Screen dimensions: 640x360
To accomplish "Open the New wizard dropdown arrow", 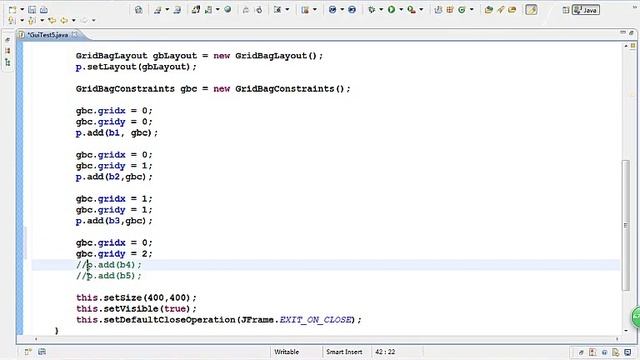I will [x=22, y=9].
